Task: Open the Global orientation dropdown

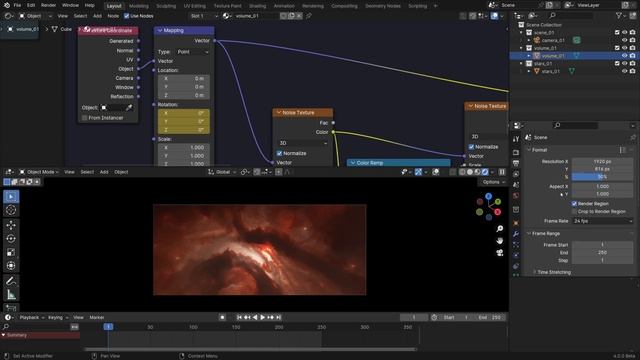Action: pyautogui.click(x=222, y=172)
